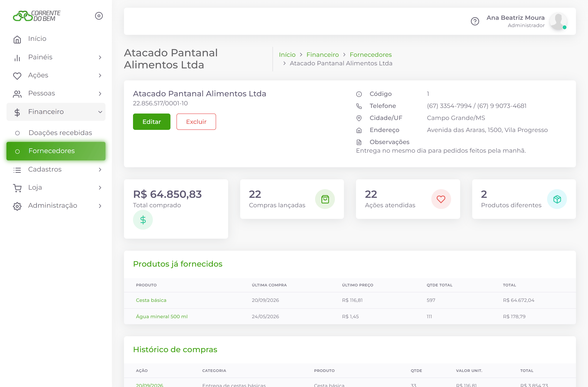This screenshot has width=588, height=387.
Task: Expand the Pessoas menu chevron
Action: 100,94
